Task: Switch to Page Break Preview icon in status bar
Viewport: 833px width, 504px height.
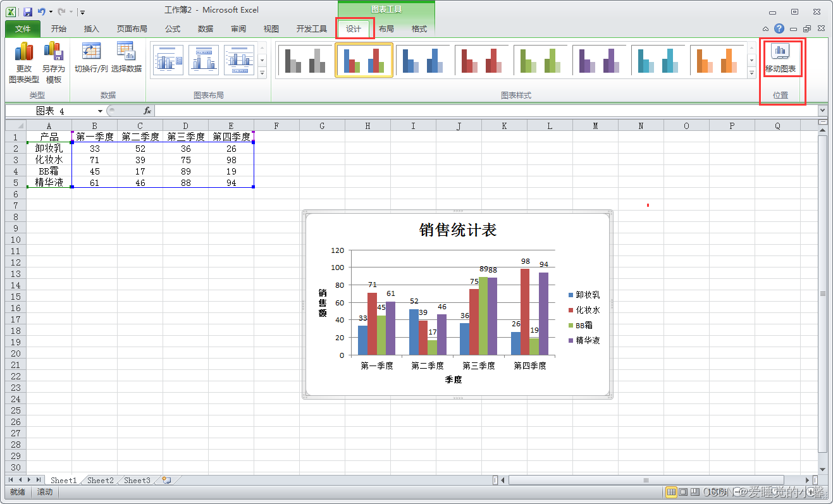Action: click(x=694, y=491)
